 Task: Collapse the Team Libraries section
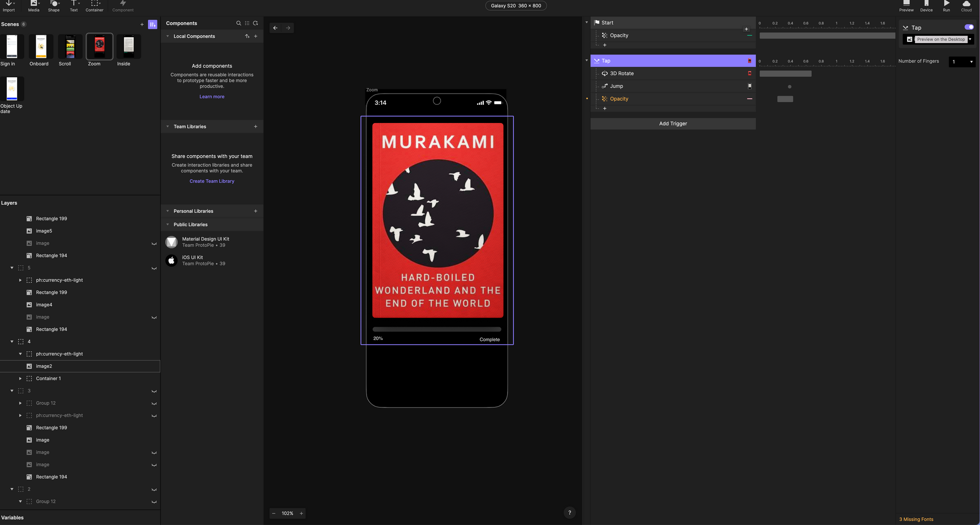coord(168,126)
